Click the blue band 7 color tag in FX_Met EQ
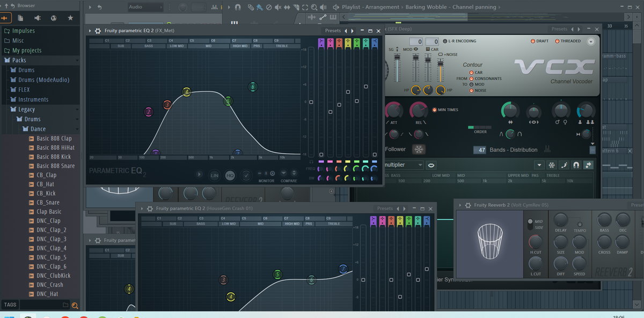The height and width of the screenshot is (318, 644). click(x=374, y=43)
